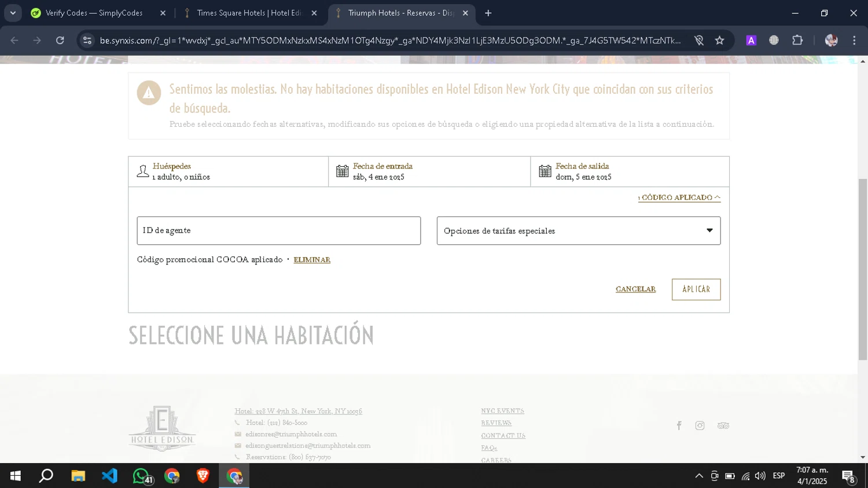Open CONTACT US footer link
The height and width of the screenshot is (488, 868).
503,436
